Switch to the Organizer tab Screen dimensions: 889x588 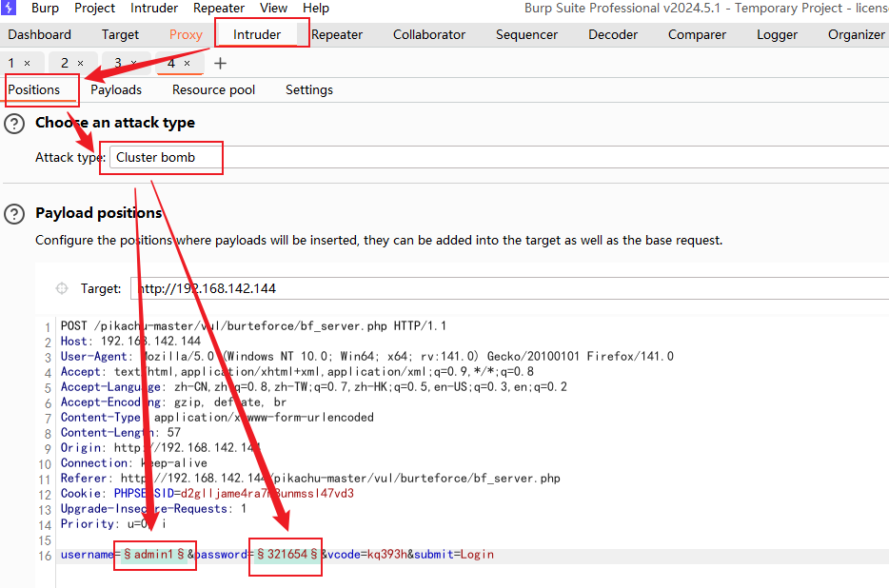856,34
